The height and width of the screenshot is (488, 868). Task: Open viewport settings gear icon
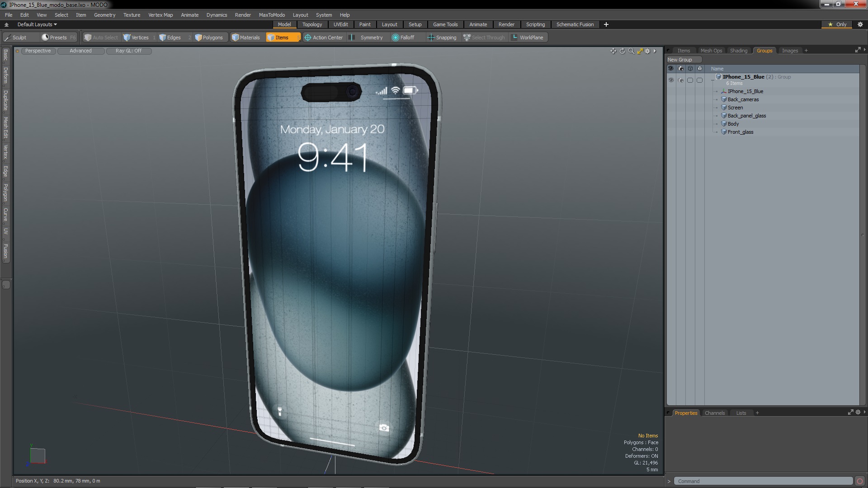[x=647, y=51]
